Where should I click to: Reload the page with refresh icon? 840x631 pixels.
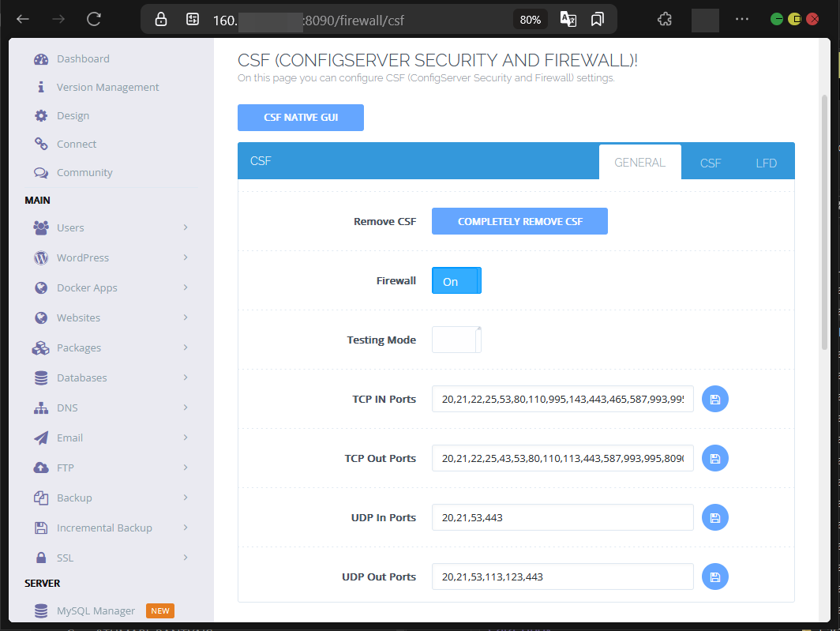tap(94, 19)
